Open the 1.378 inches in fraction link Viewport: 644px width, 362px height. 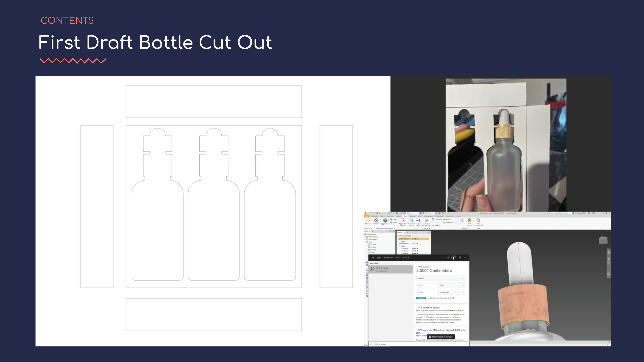click(428, 308)
